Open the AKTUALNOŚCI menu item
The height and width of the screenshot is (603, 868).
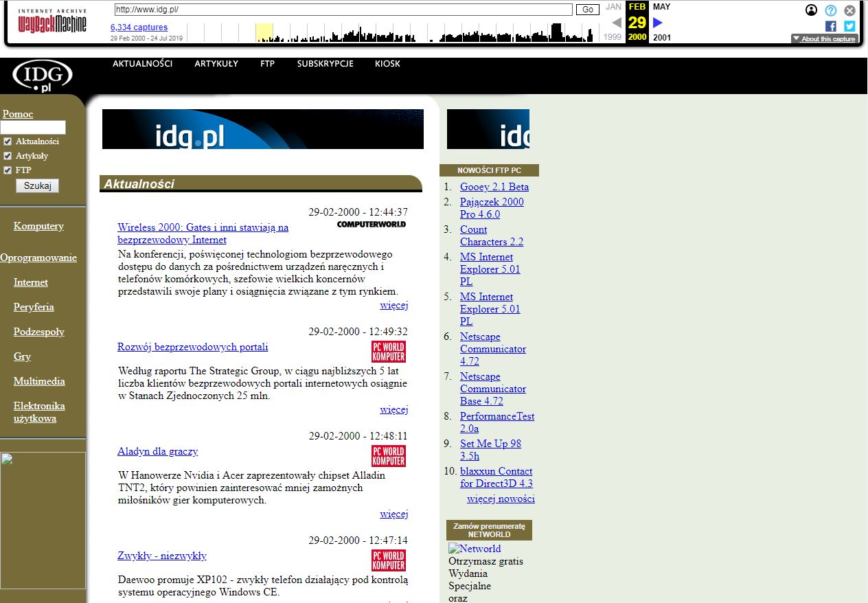[x=143, y=64]
